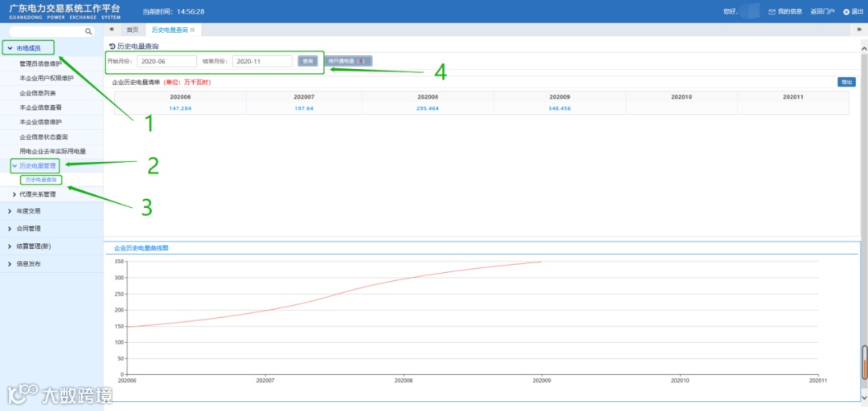Click the 查询 button
868x411 pixels.
point(308,61)
